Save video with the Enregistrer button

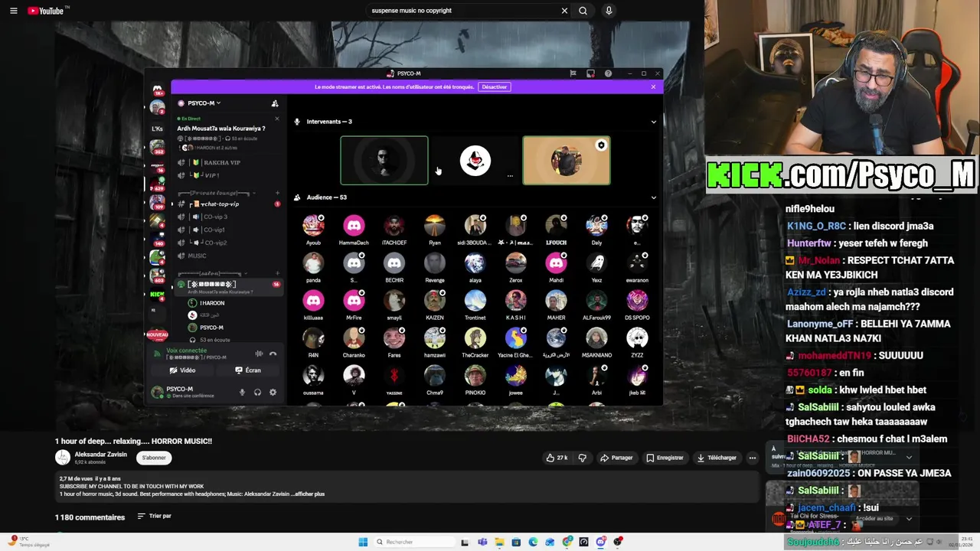pos(665,458)
